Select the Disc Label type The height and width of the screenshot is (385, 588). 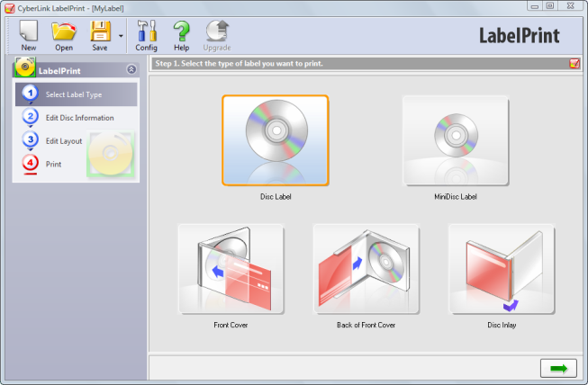tap(276, 140)
